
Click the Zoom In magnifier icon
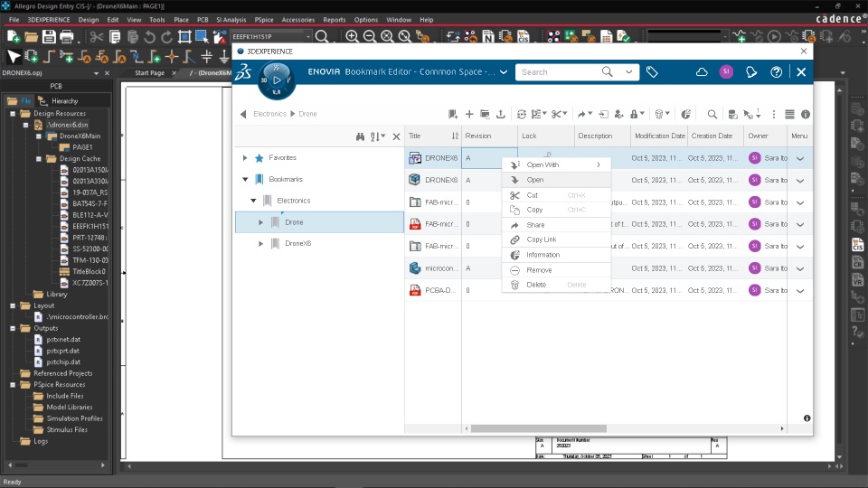(x=352, y=36)
